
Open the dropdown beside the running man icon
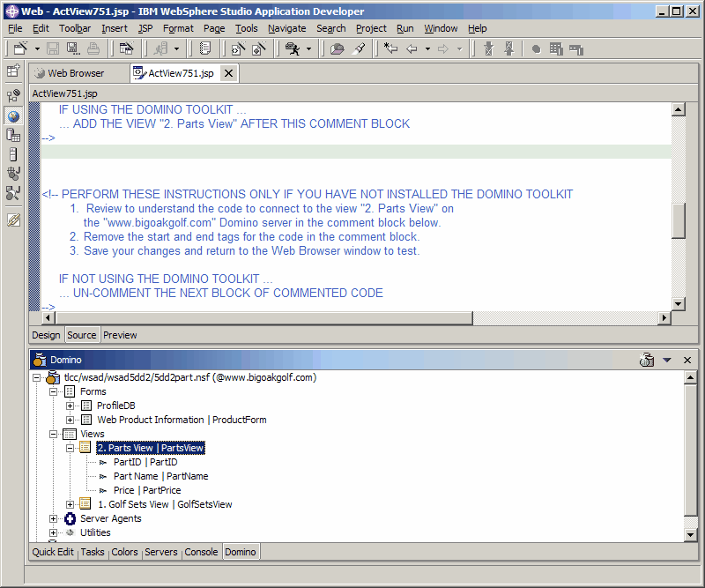[309, 48]
